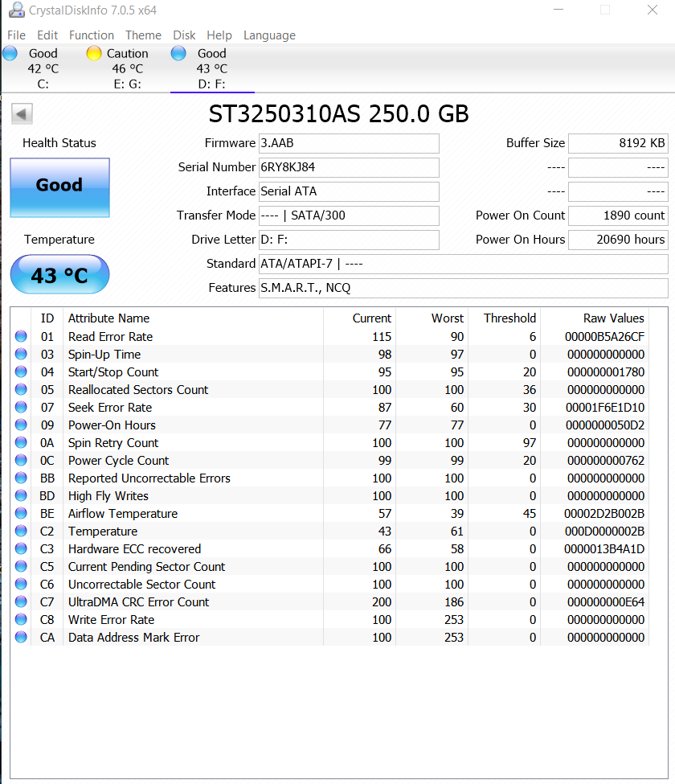The width and height of the screenshot is (675, 784).
Task: Open the Function menu
Action: [92, 35]
